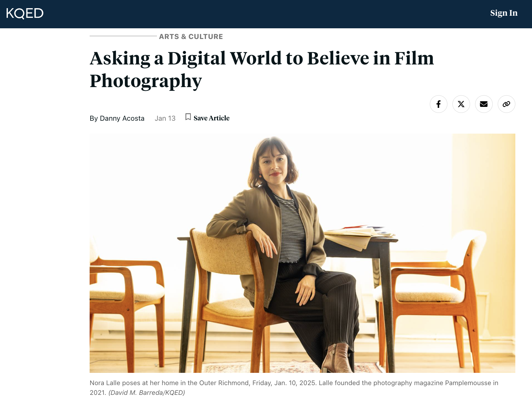
Task: Open the Nora Lalle portrait photo
Action: coord(302,253)
